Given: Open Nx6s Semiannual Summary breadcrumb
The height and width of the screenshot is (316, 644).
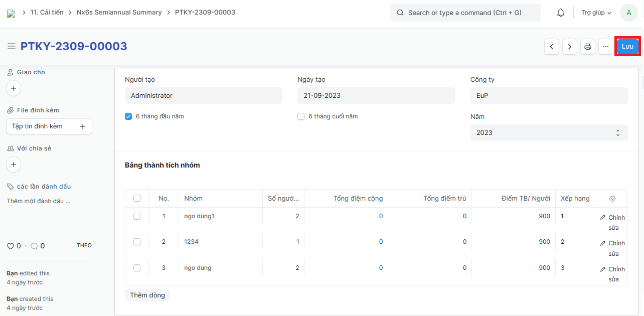Looking at the screenshot, I should coord(119,12).
